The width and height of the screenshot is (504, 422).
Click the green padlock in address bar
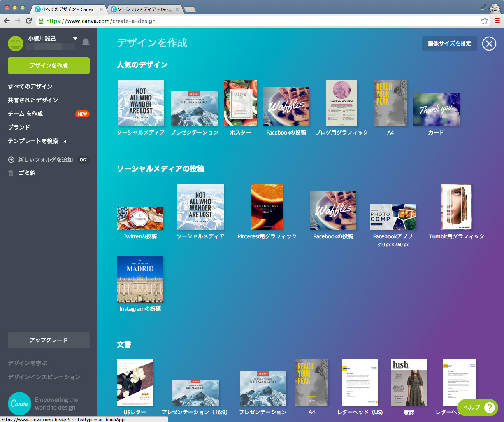click(40, 21)
